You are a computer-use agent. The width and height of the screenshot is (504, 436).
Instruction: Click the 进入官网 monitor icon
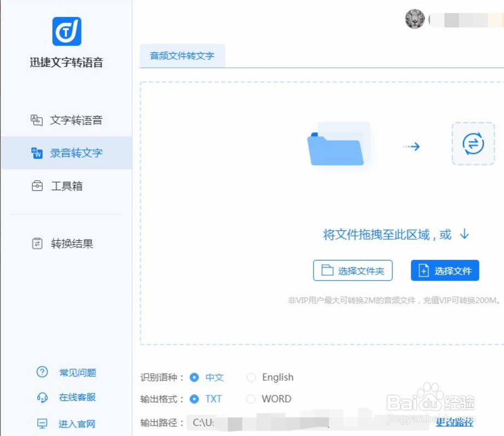coord(42,422)
